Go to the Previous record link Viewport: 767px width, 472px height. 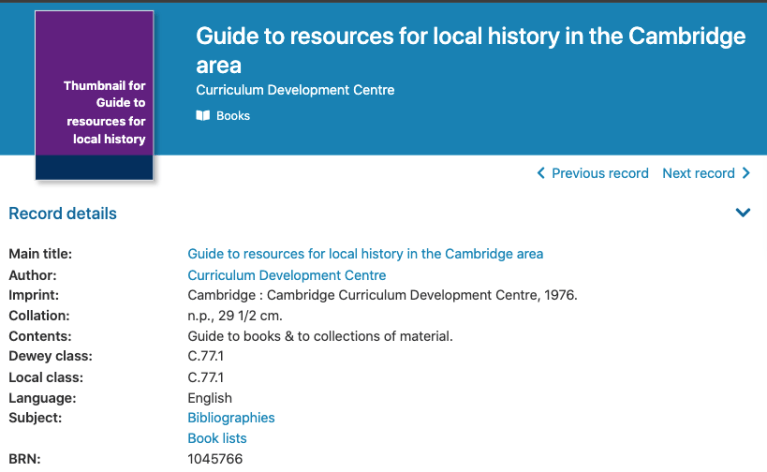tap(600, 173)
